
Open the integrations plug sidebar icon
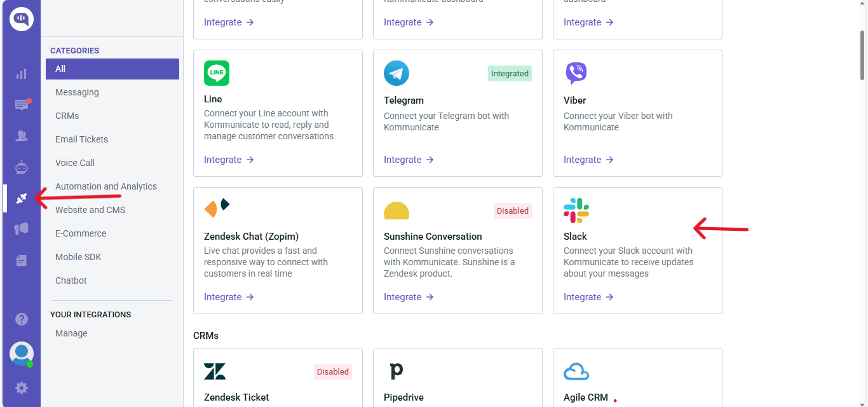(x=22, y=198)
